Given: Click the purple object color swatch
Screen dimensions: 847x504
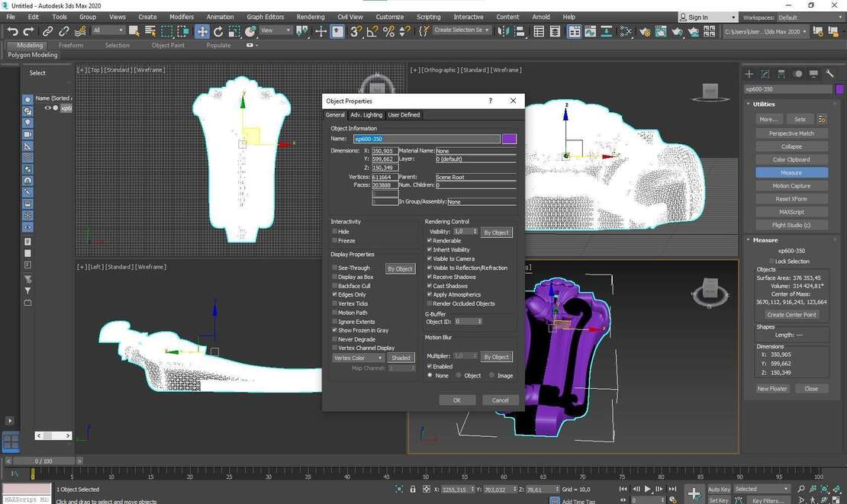Looking at the screenshot, I should (x=509, y=139).
